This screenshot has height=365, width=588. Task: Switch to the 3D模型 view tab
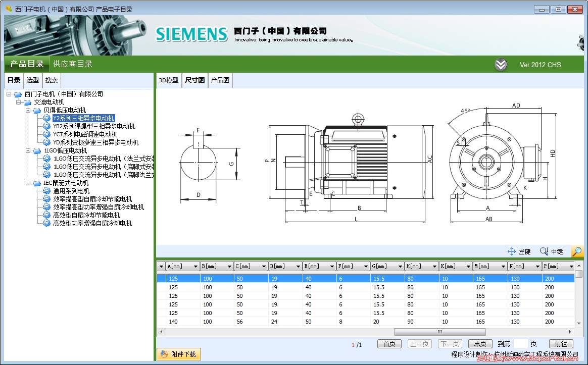168,80
